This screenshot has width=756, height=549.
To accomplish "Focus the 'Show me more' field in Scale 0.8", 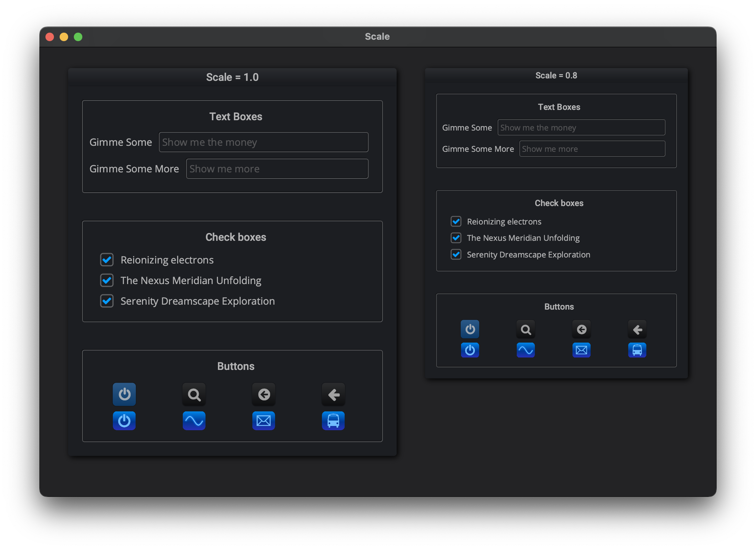I will tap(592, 149).
